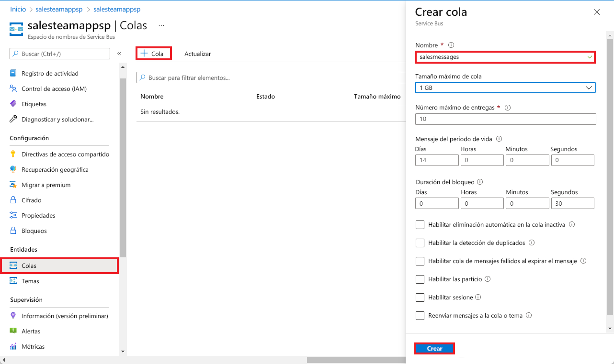Screen dimensions: 614x364
Task: Open Información (versión preliminar) lightbulb icon
Action: coord(13,316)
